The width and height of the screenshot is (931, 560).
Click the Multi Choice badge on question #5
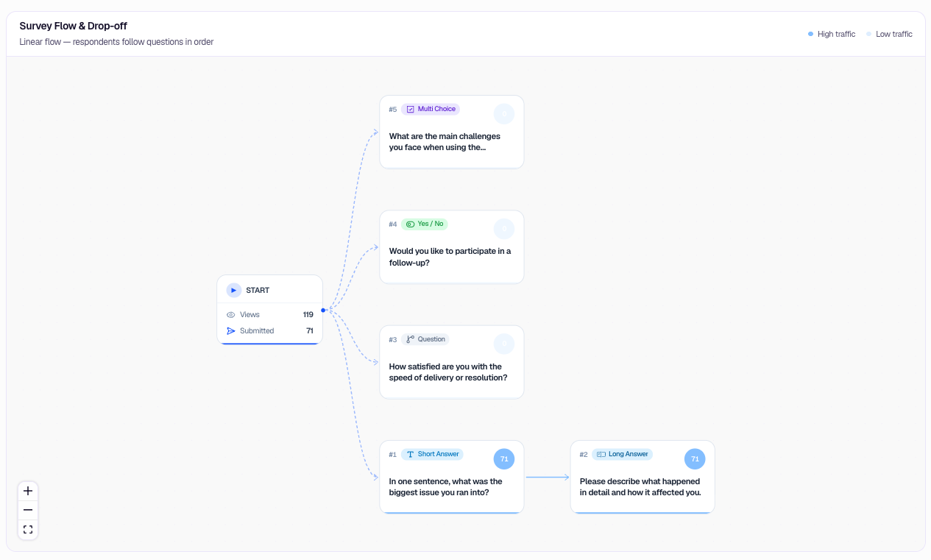click(x=431, y=109)
